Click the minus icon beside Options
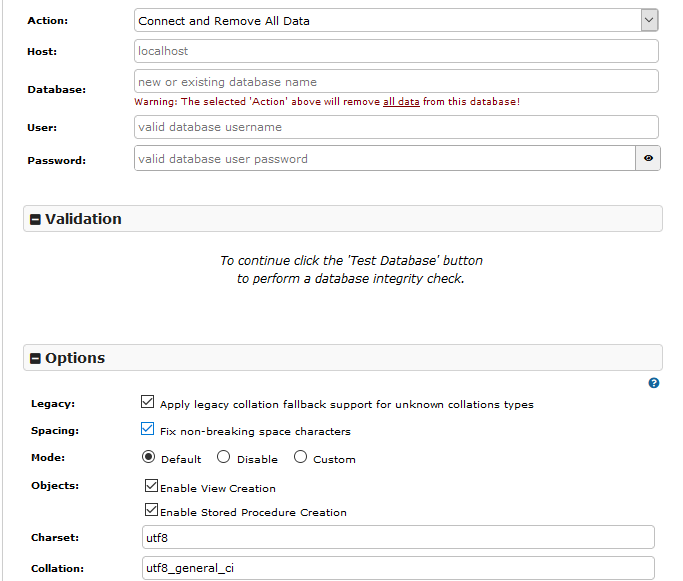 (36, 359)
